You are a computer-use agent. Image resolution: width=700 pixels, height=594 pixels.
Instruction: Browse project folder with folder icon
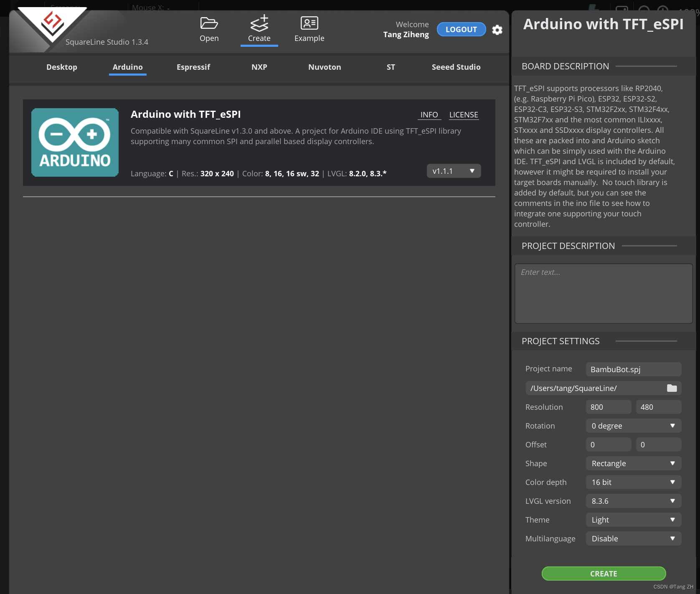tap(672, 388)
